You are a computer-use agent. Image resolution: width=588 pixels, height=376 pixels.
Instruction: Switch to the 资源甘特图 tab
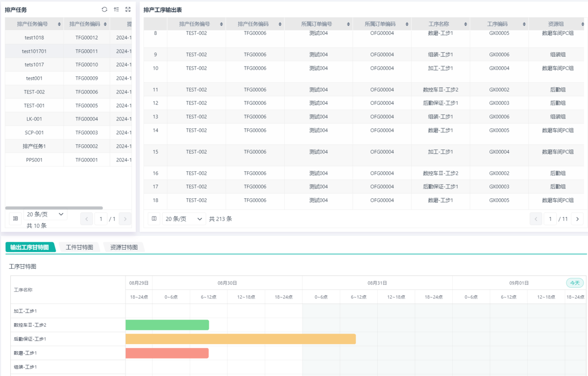pos(123,247)
